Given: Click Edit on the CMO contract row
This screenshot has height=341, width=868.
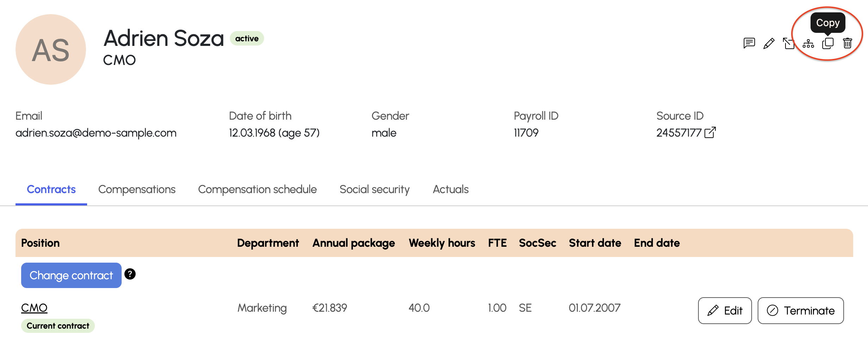Looking at the screenshot, I should pyautogui.click(x=725, y=311).
